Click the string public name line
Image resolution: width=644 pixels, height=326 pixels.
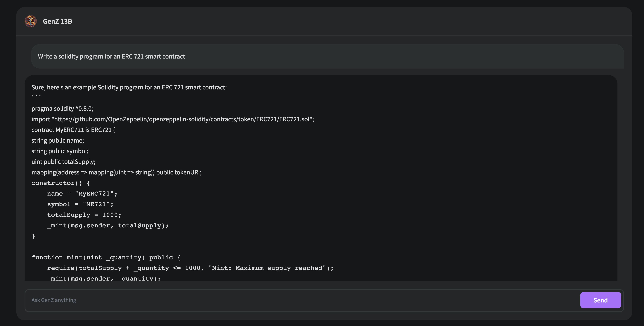(58, 141)
